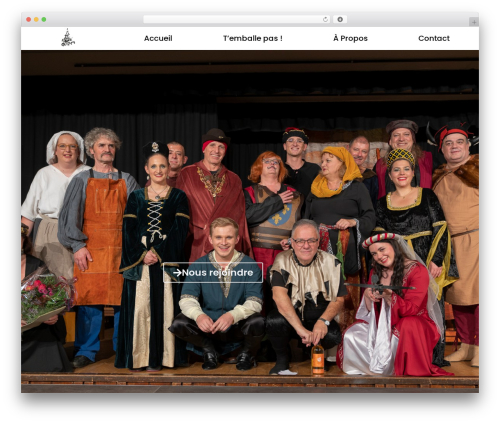Navigate to the Contact page
500x423 pixels.
coord(434,38)
